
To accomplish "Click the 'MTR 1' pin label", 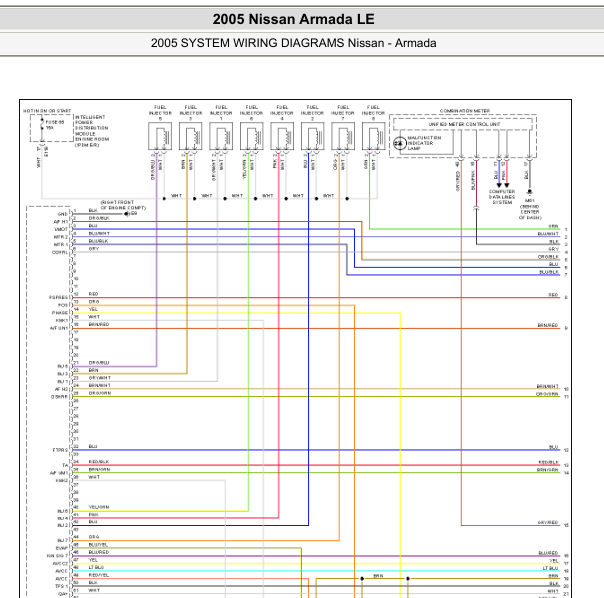I will [x=60, y=244].
